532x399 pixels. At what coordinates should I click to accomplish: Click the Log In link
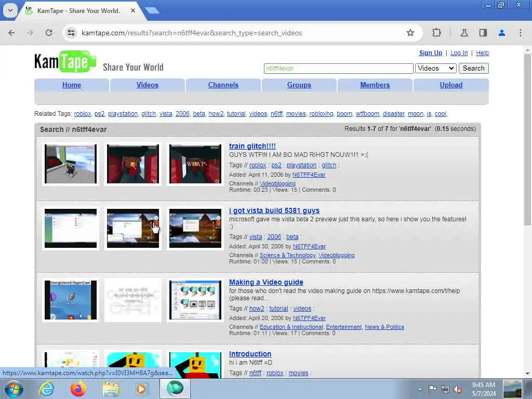(459, 53)
